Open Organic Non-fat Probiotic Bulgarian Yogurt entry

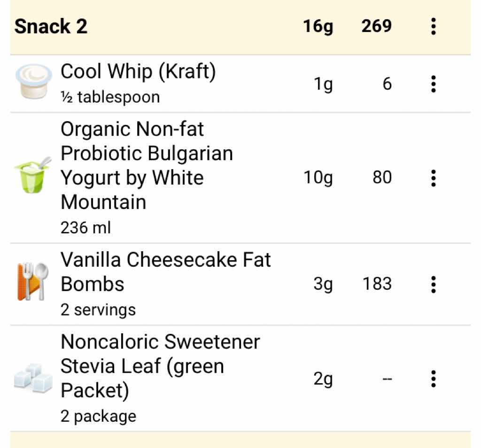(147, 165)
